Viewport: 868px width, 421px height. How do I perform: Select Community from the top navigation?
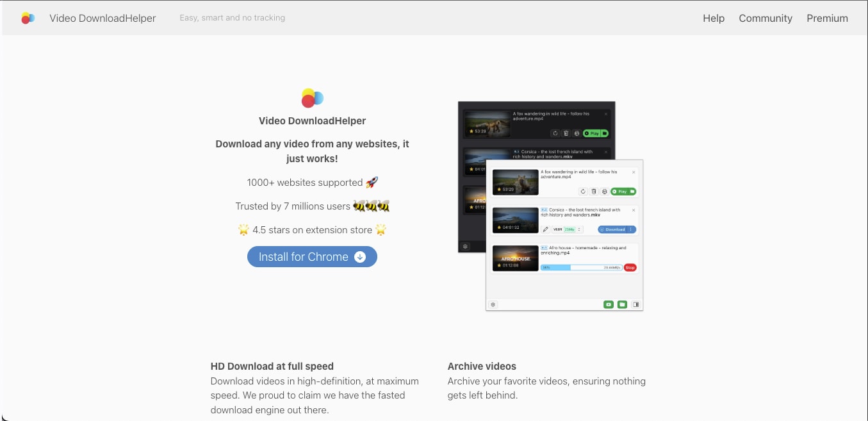(x=766, y=18)
